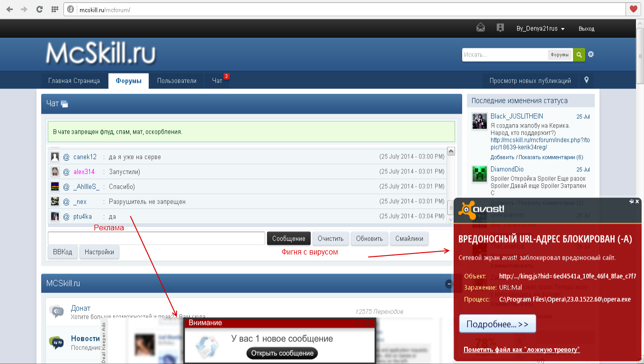This screenshot has height=364, width=644.
Task: Click Просмотр новых публикаций
Action: [x=530, y=81]
